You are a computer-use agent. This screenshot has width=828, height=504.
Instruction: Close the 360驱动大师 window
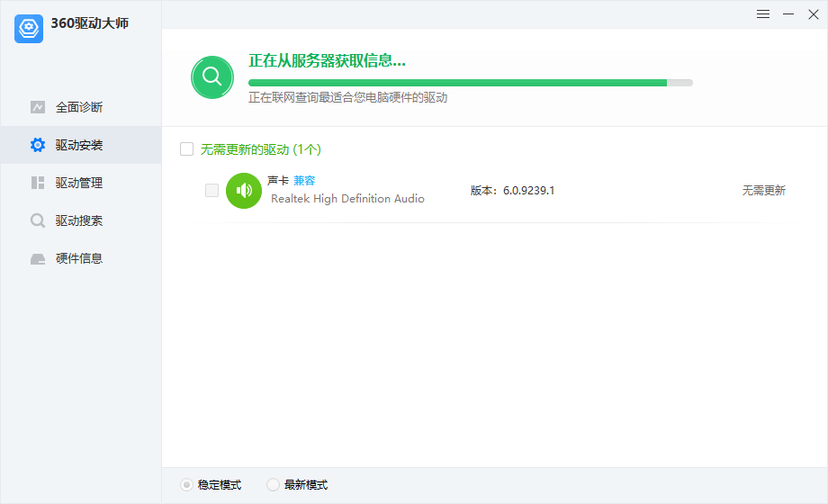click(814, 14)
